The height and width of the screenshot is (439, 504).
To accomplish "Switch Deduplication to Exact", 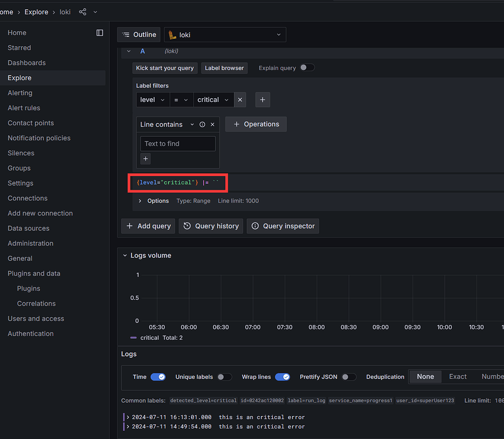I will click(457, 376).
